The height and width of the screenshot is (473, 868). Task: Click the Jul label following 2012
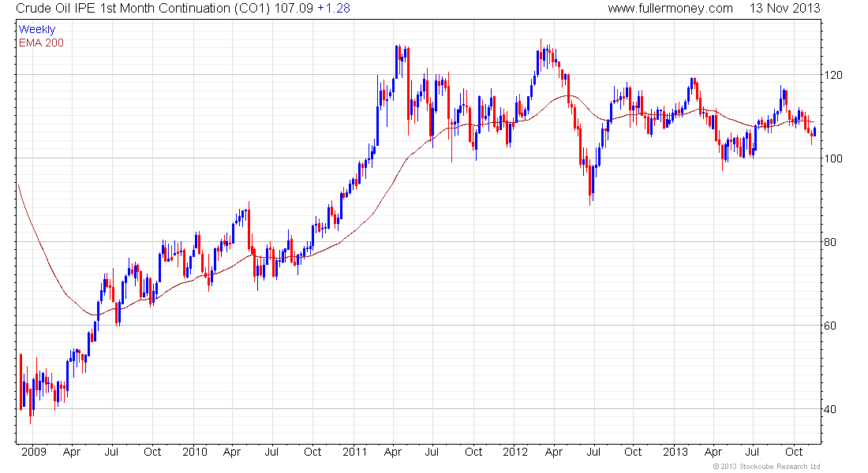[593, 452]
